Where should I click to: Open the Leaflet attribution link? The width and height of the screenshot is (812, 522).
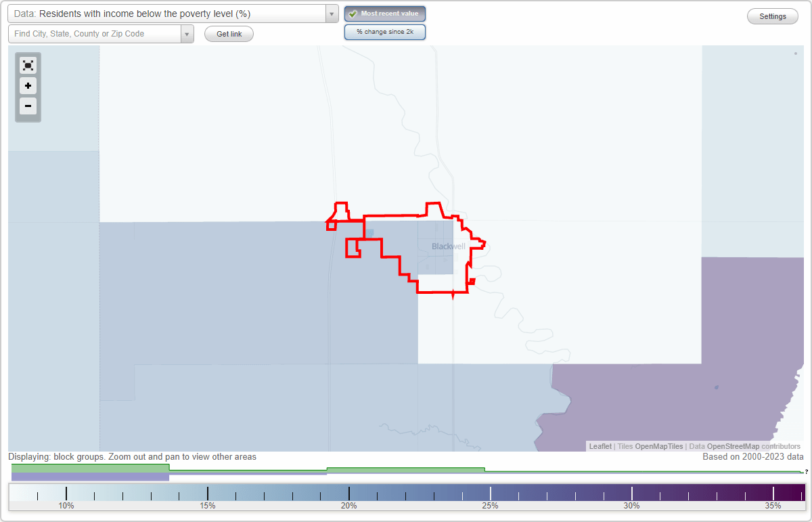(x=600, y=446)
